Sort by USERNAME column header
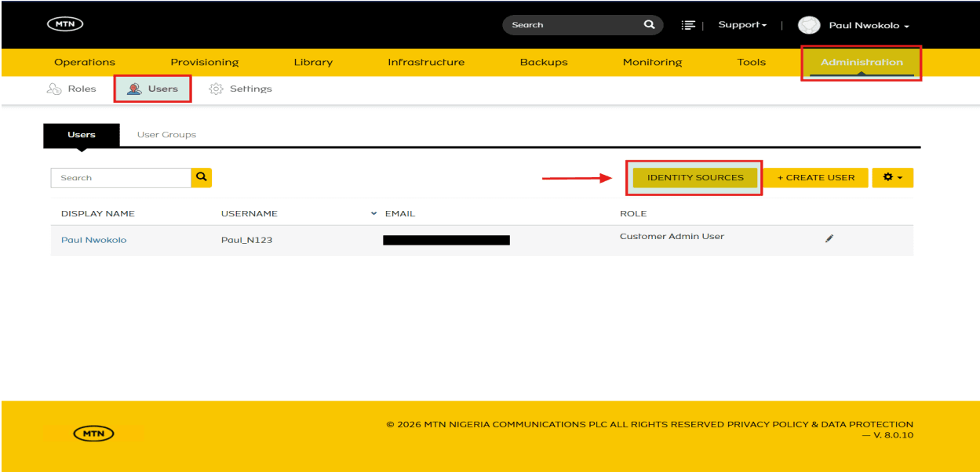Image resolution: width=980 pixels, height=472 pixels. click(x=250, y=213)
